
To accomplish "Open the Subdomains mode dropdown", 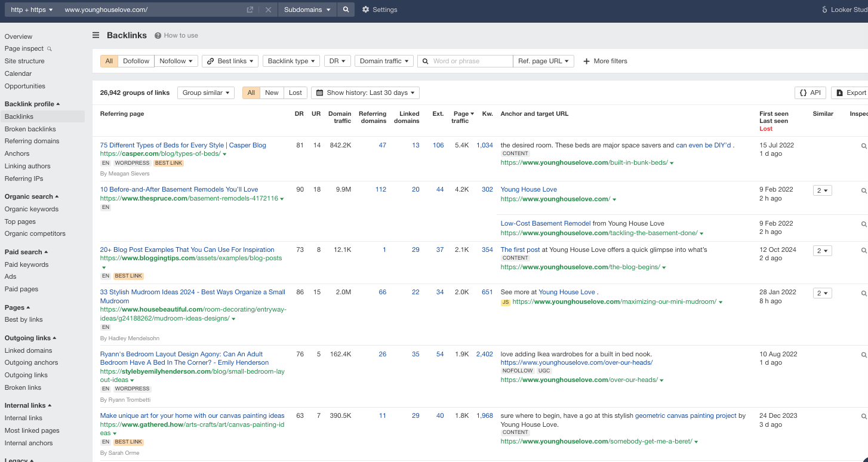I will 307,10.
